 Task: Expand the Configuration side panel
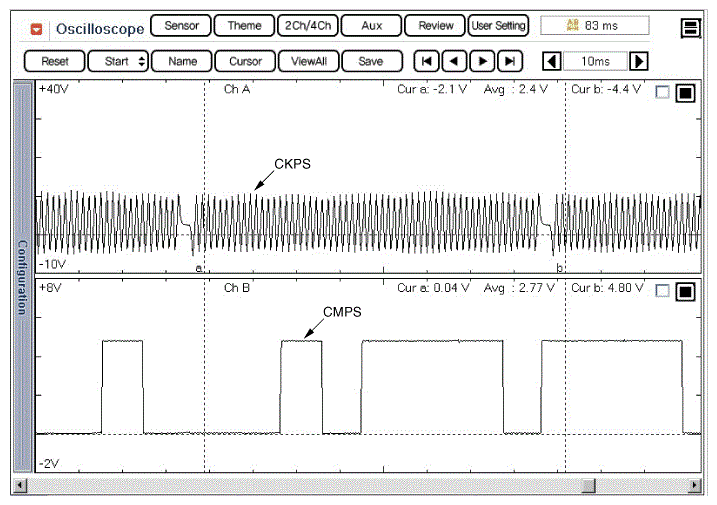coord(22,277)
